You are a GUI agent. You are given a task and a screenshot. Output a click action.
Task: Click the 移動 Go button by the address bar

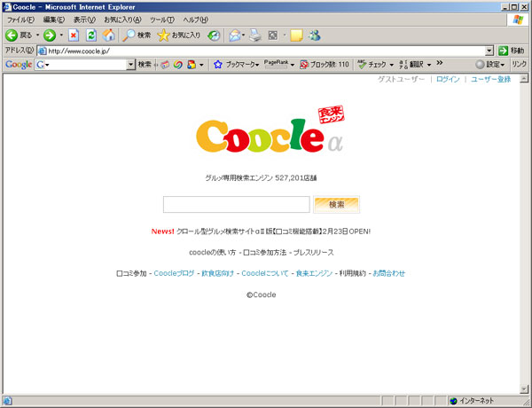[x=512, y=51]
